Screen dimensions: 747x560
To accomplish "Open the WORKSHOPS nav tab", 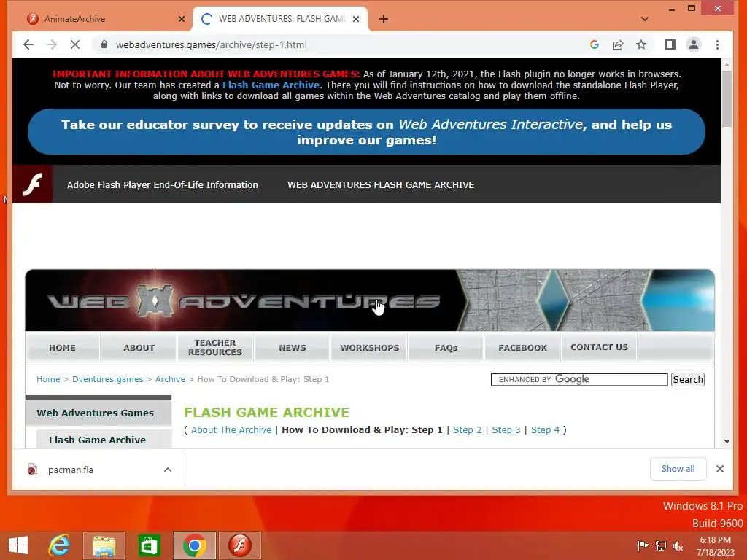I will (x=370, y=348).
